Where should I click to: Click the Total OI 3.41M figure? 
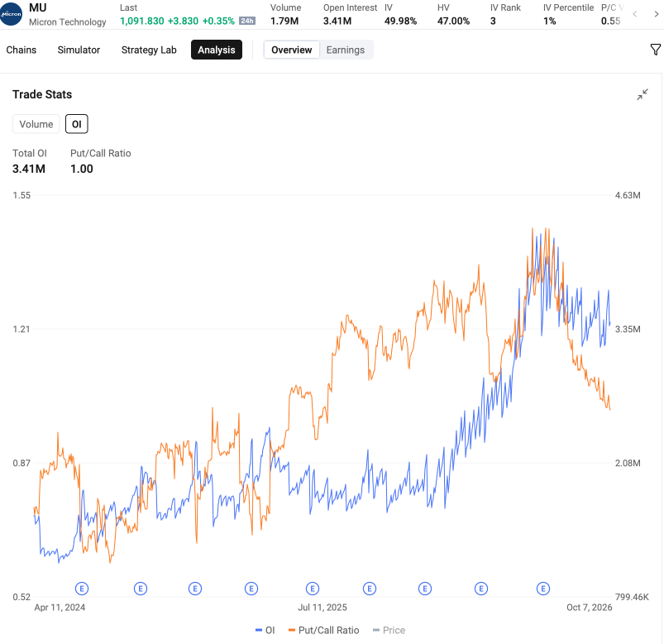29,169
